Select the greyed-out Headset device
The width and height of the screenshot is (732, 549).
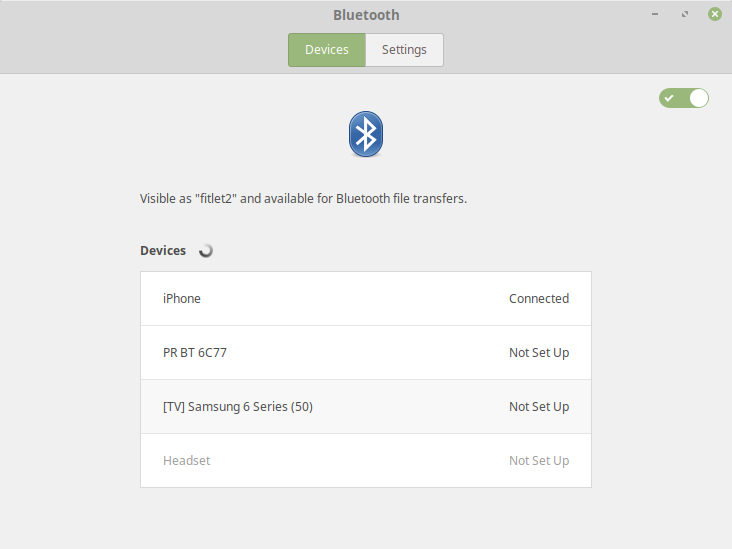(366, 461)
